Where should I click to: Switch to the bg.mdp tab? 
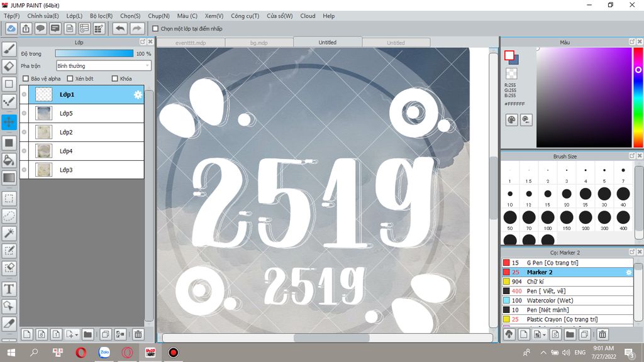(x=258, y=43)
